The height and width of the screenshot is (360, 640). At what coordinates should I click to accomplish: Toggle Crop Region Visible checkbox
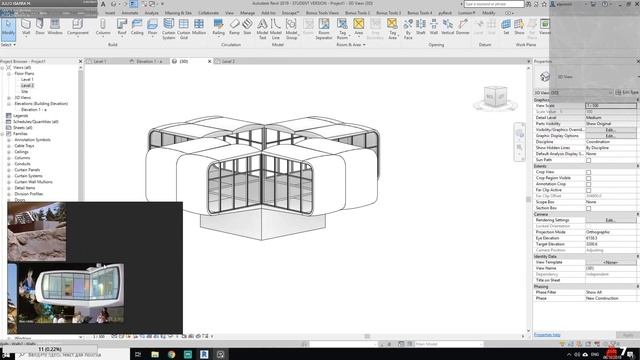coord(588,178)
